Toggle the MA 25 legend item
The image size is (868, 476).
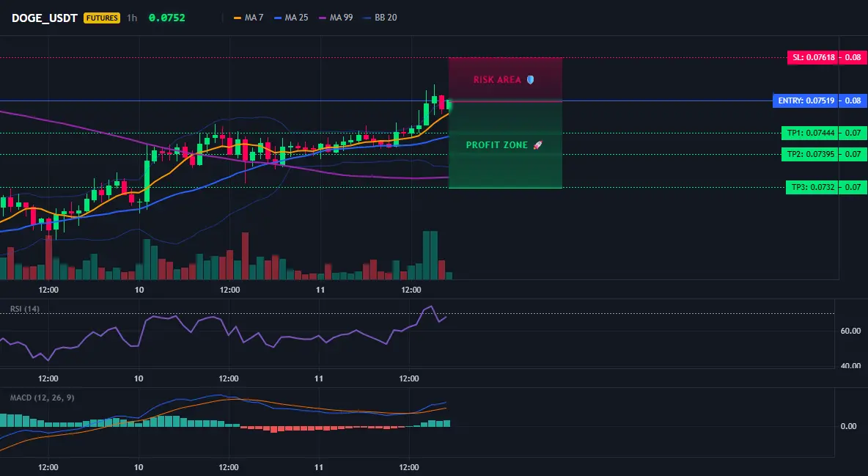(291, 18)
